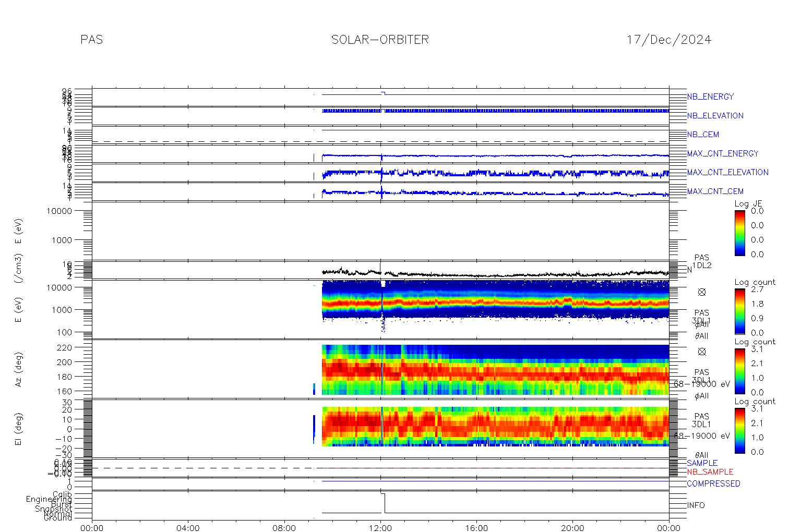The width and height of the screenshot is (789, 532).
Task: Click the MAX_CNT_ELEVATION panel label
Action: click(x=727, y=172)
